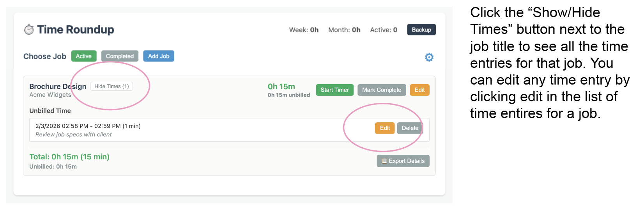
Task: Open settings with the blue gear icon
Action: [429, 57]
